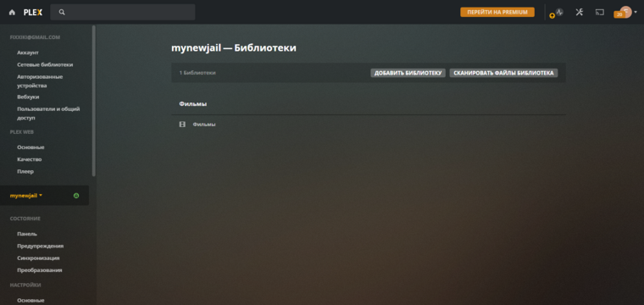This screenshot has width=644, height=305.
Task: Open the user avatar menu
Action: [x=625, y=12]
